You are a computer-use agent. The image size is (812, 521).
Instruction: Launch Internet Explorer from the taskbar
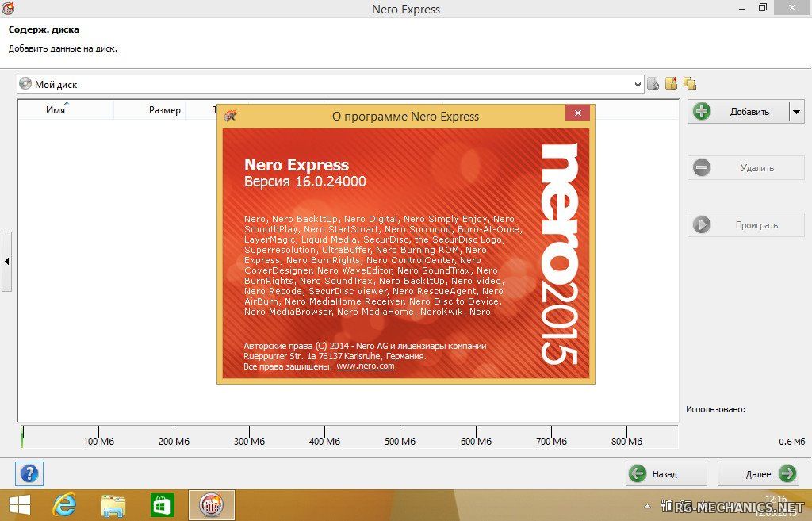[64, 505]
